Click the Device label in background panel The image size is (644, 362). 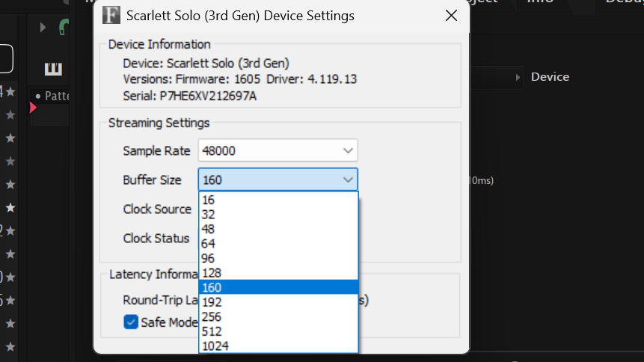click(x=550, y=77)
